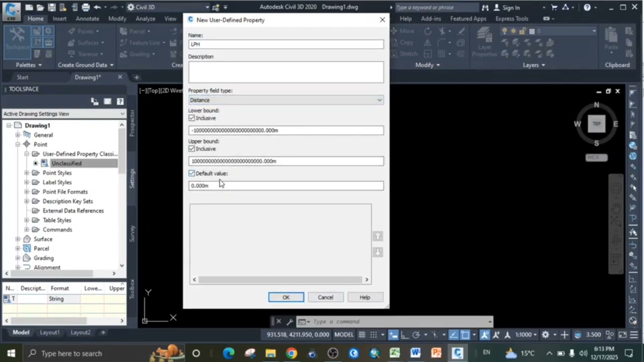The image size is (644, 362).
Task: Click OK in New User-Defined Property dialog
Action: pyautogui.click(x=286, y=297)
